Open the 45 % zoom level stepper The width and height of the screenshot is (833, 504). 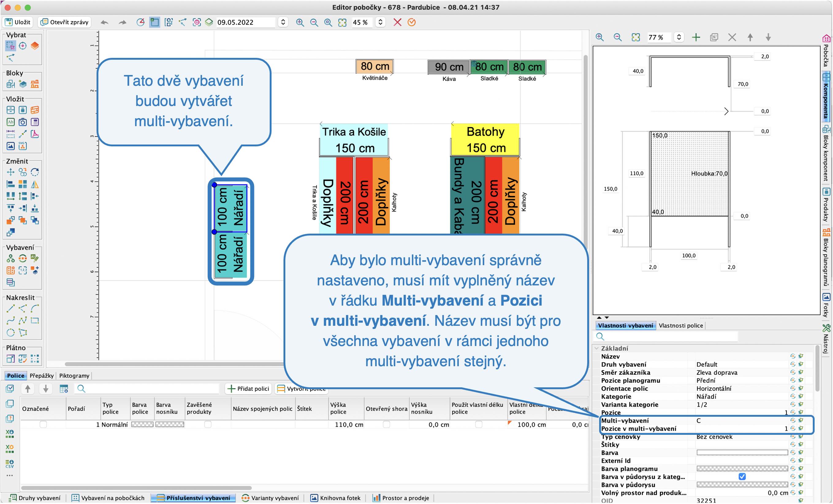click(380, 22)
